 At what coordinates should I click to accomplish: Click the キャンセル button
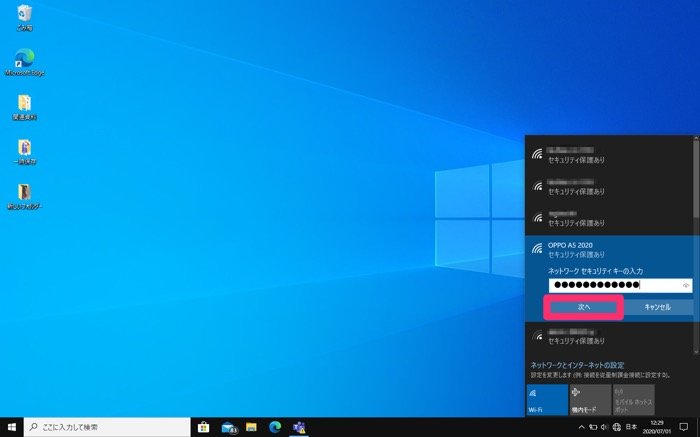point(658,307)
